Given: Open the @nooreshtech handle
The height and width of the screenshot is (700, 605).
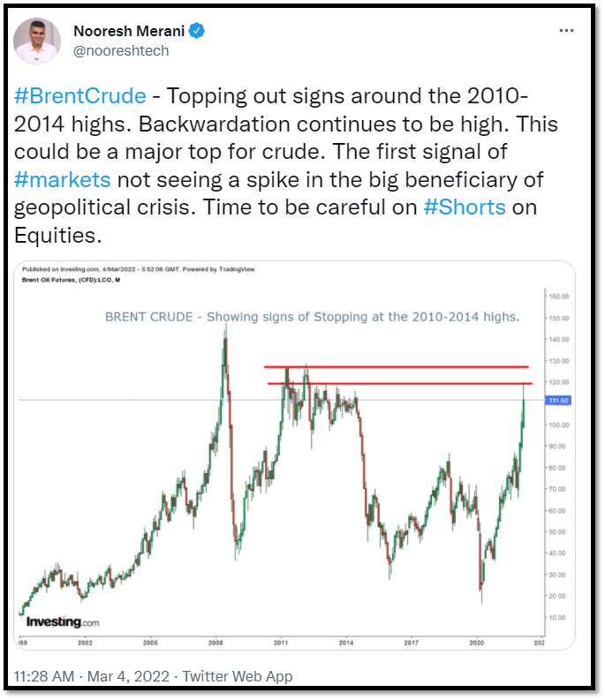Looking at the screenshot, I should tap(121, 51).
